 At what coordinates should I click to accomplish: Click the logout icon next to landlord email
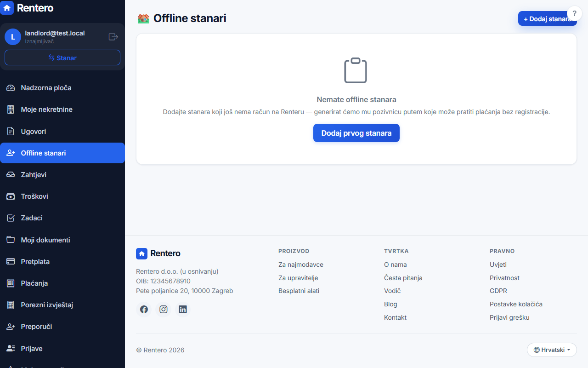(113, 37)
